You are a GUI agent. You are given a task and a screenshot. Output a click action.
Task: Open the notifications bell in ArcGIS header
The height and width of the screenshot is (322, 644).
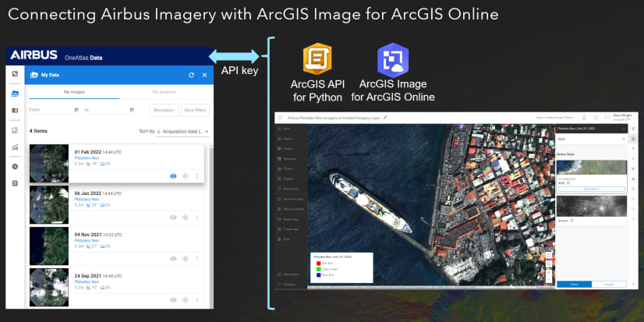(584, 118)
